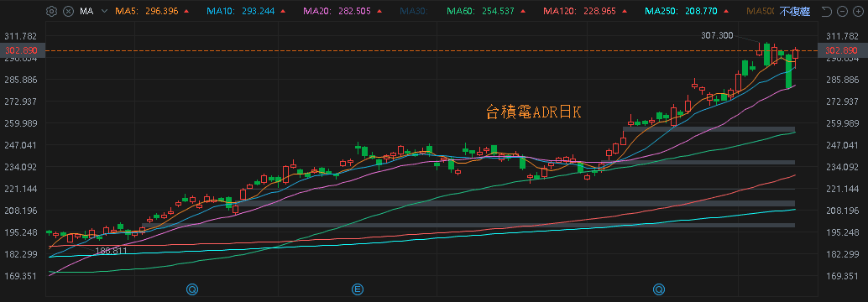Click the E earnings event marker
Screen dimensions: 868x302
pyautogui.click(x=358, y=289)
